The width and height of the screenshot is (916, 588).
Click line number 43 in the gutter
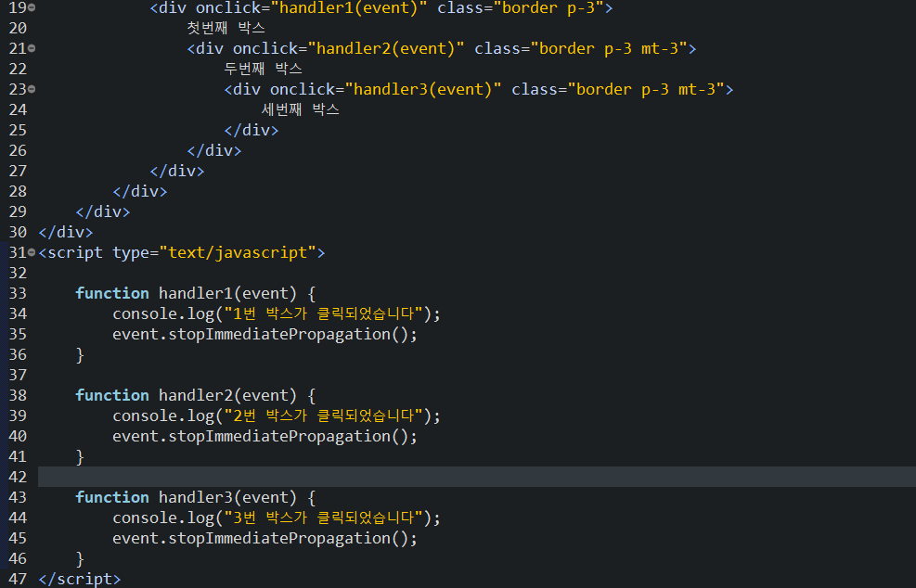[18, 497]
